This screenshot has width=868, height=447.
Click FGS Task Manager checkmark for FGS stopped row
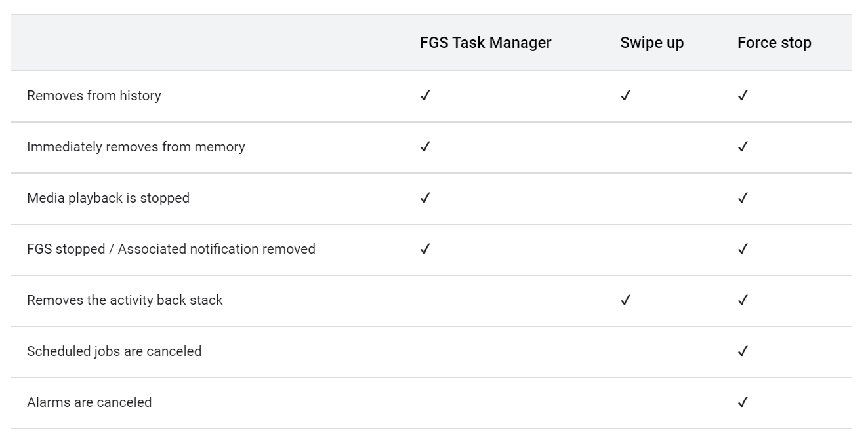425,249
